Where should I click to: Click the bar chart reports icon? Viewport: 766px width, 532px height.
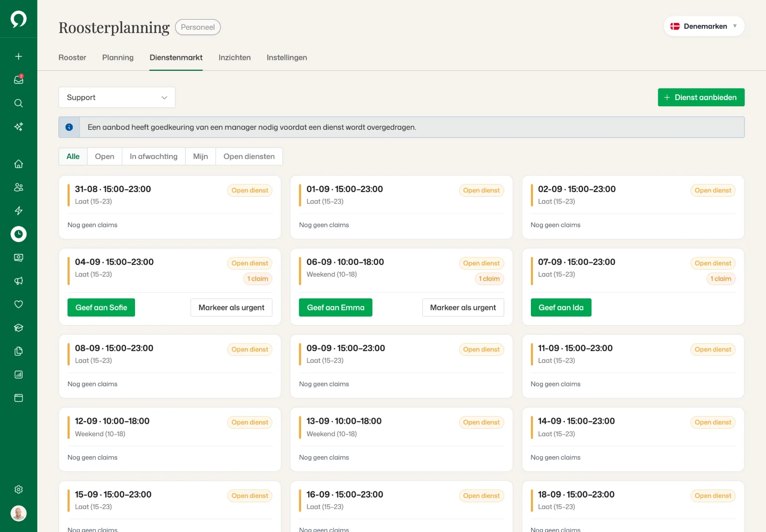19,375
